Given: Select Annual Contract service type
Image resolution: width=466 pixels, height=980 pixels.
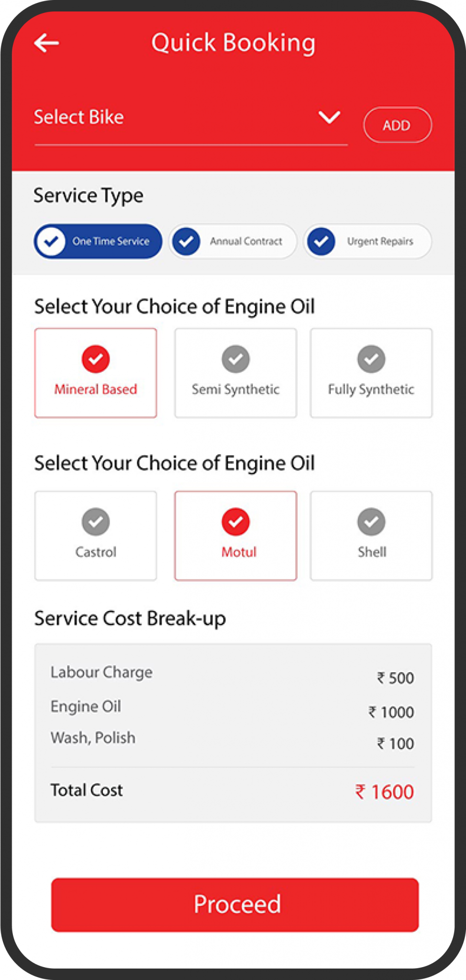Looking at the screenshot, I should click(233, 241).
